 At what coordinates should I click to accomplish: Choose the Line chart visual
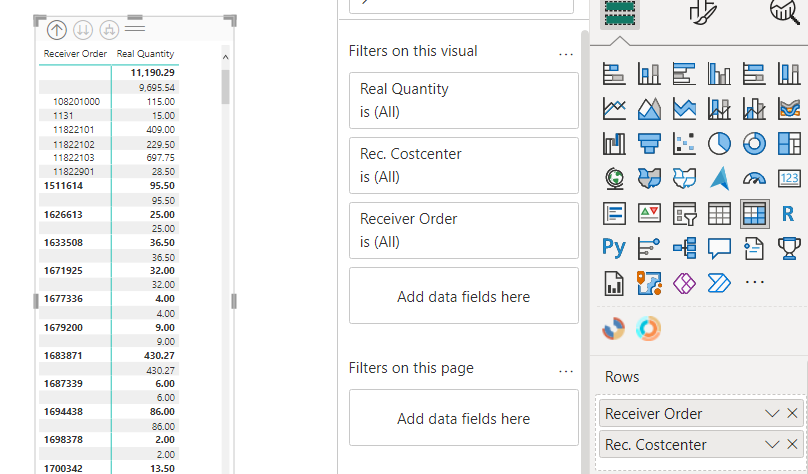(x=614, y=109)
